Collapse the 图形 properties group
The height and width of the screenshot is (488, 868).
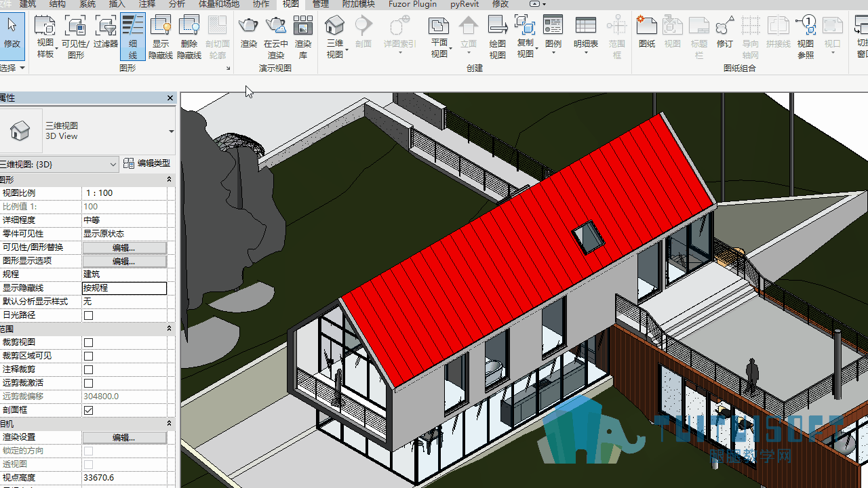169,179
